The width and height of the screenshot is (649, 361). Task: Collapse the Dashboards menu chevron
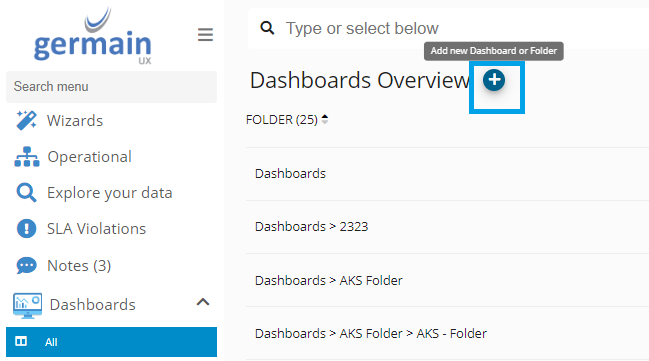[203, 302]
